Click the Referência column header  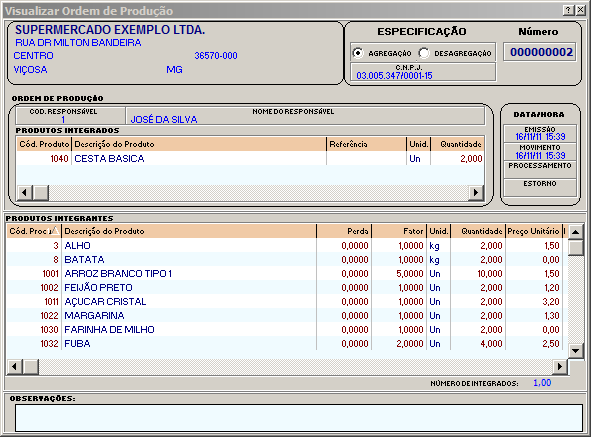coord(366,144)
